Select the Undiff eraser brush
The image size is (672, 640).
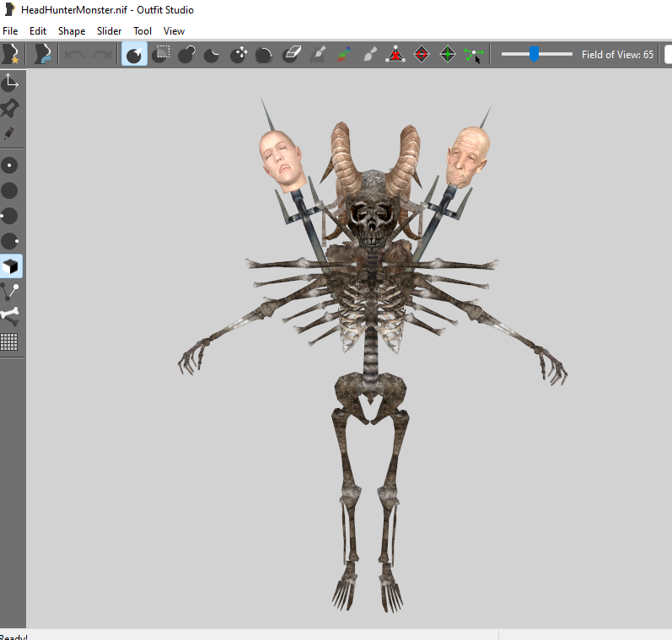(x=292, y=55)
